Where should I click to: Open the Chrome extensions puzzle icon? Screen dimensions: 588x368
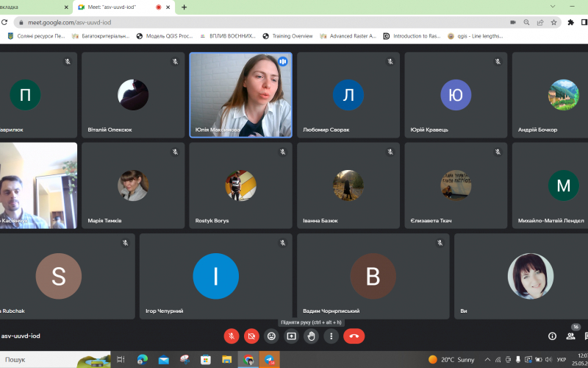coord(570,22)
